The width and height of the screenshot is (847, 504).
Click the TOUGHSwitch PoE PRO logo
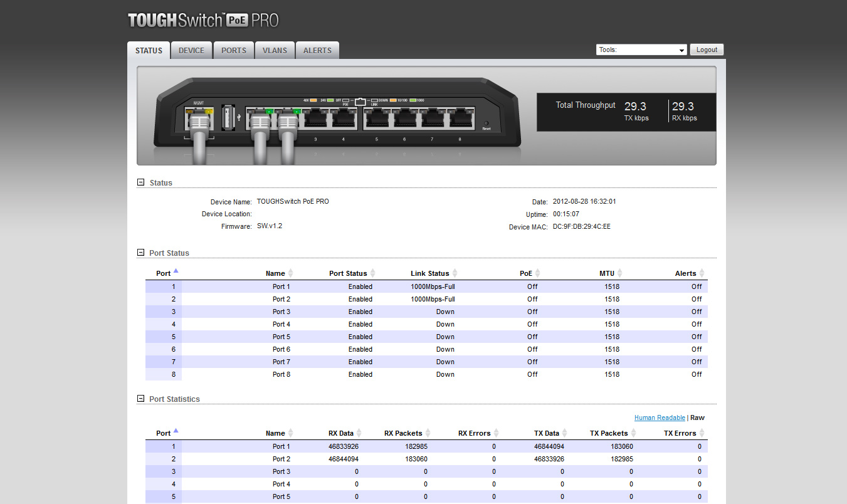[203, 20]
